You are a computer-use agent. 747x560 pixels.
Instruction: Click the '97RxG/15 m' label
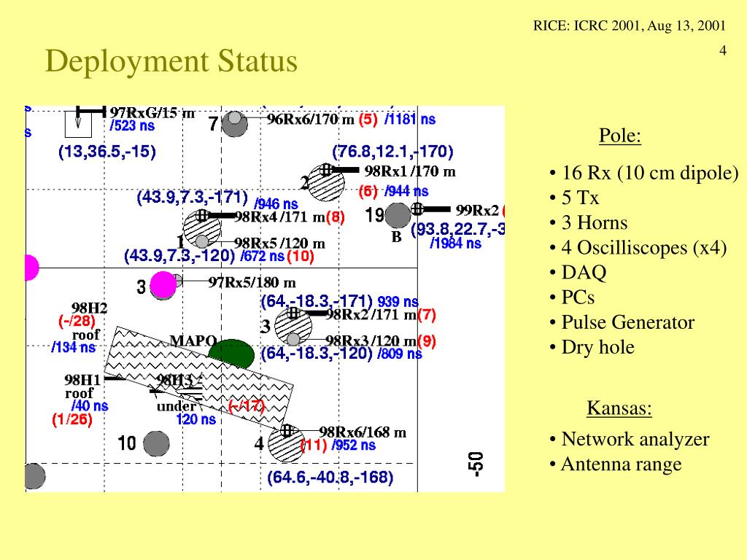point(152,113)
